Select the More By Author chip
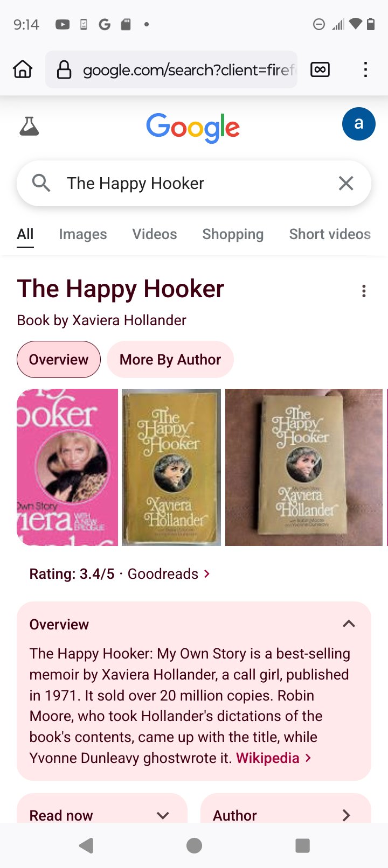This screenshot has width=388, height=868. tap(170, 359)
